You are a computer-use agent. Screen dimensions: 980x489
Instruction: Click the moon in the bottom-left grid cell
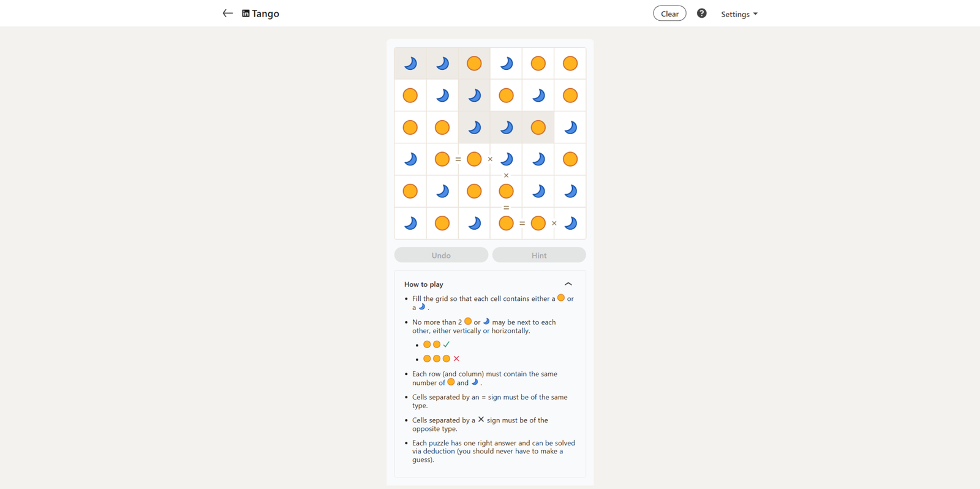tap(410, 223)
